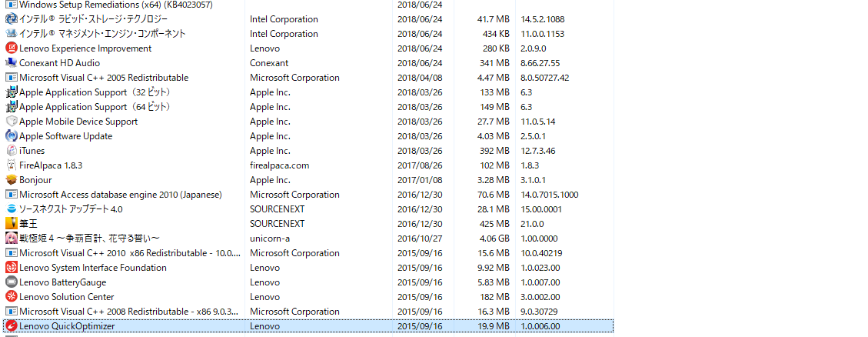Click the Apple Mobile Device Support icon

[11, 122]
